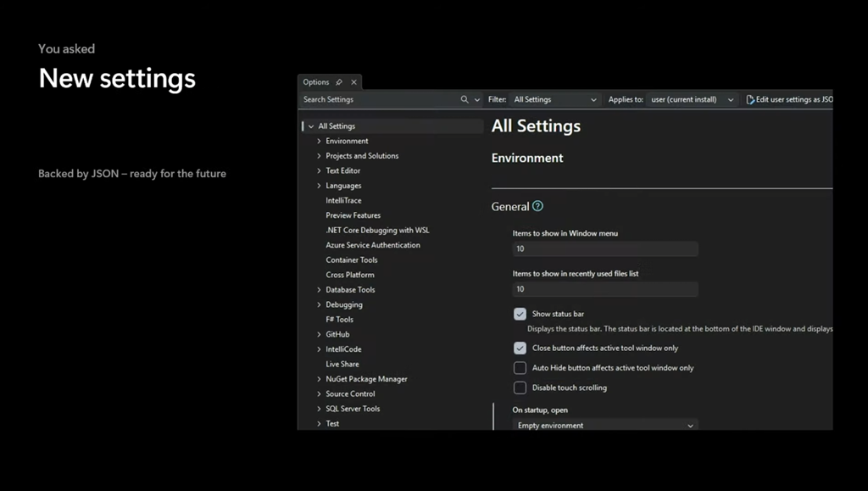Open the On startup, open dropdown
This screenshot has height=491, width=868.
[x=605, y=425]
